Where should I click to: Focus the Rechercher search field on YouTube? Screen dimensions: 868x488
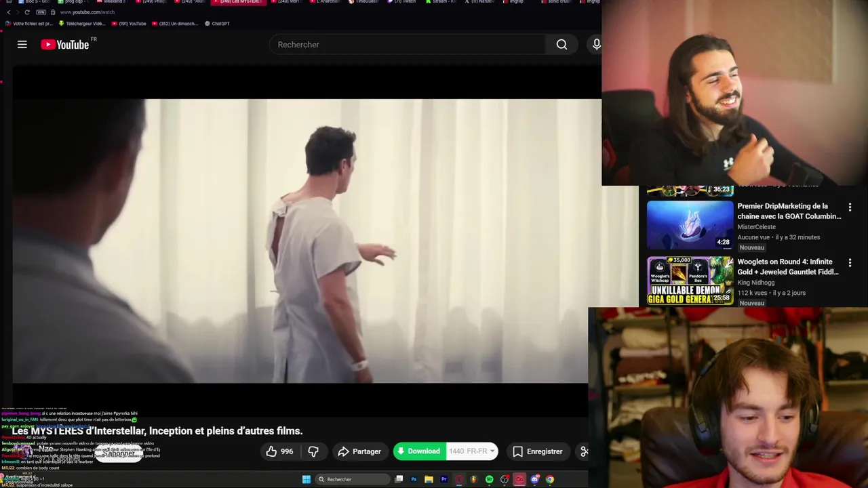(408, 45)
